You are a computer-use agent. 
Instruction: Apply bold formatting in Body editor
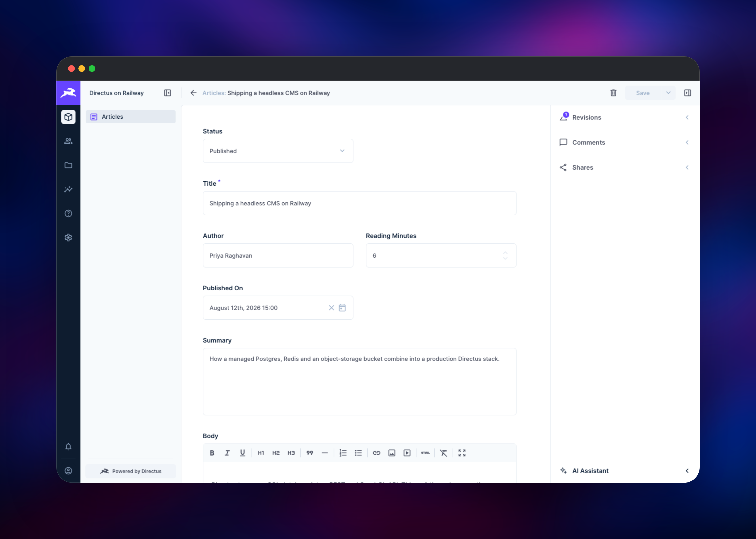212,453
